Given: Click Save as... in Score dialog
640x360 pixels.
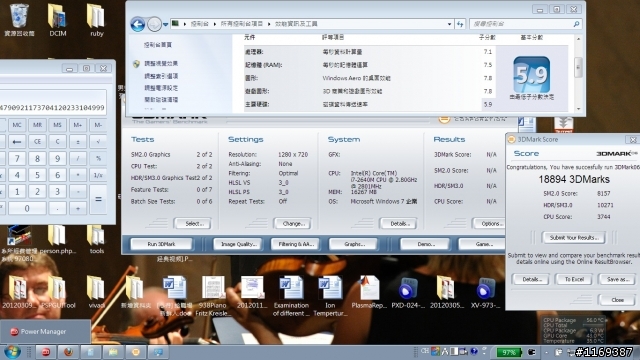Looking at the screenshot, I should 617,280.
